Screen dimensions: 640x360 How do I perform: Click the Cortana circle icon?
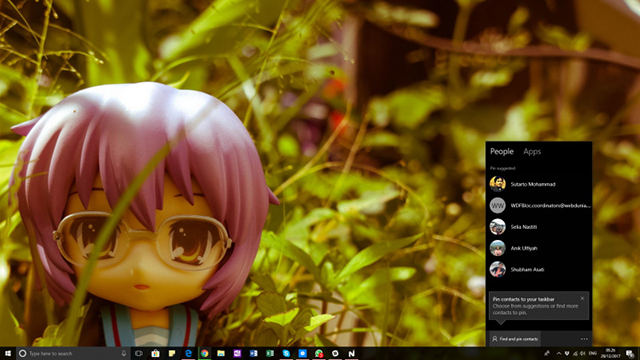[23, 353]
